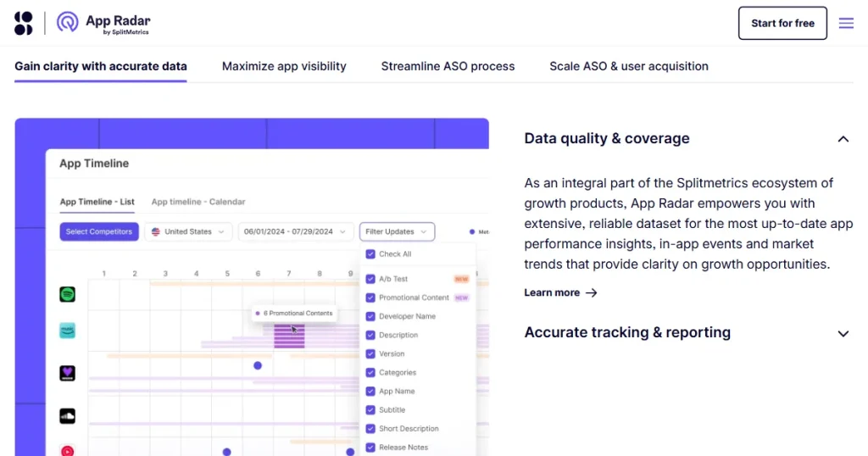
Task: Toggle the Check All checkbox
Action: click(370, 254)
